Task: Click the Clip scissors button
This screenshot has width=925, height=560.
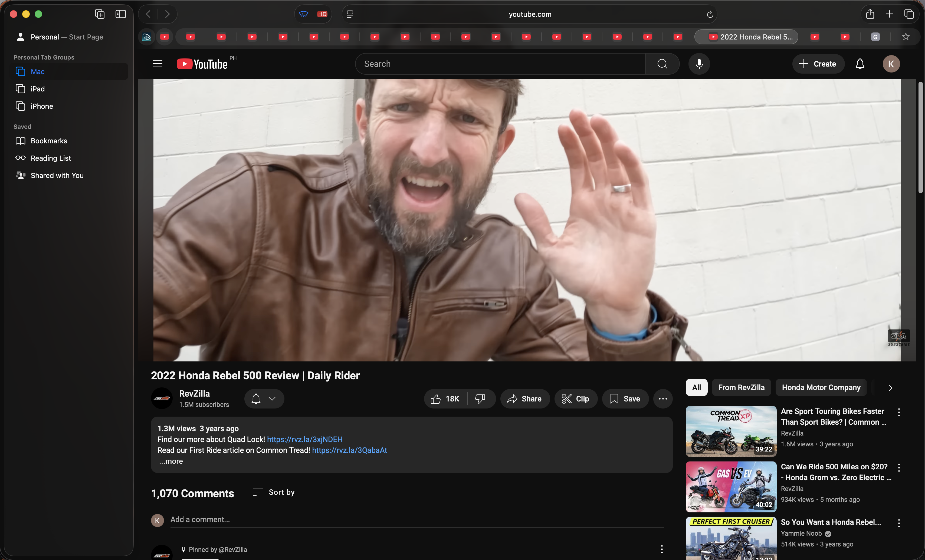Action: point(576,398)
